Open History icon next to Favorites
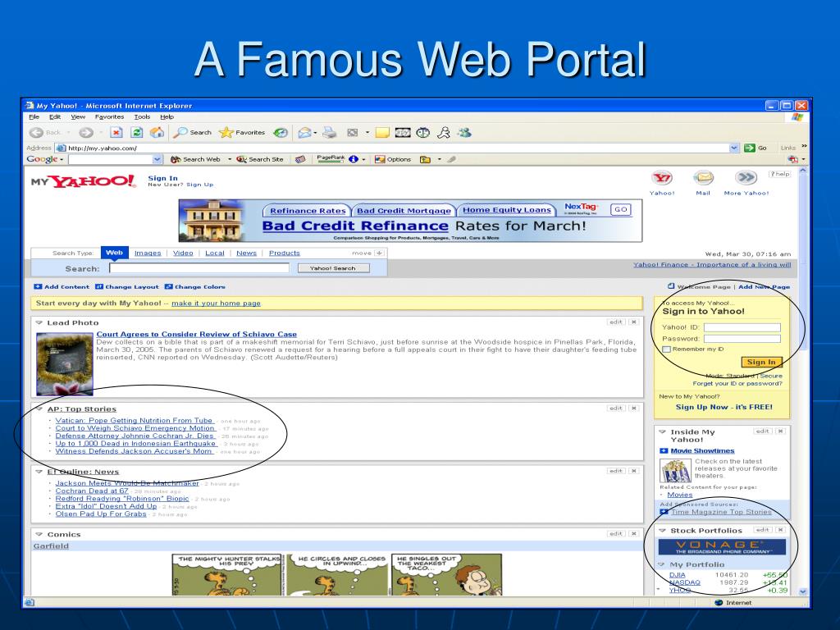This screenshot has width=840, height=630. coord(281,132)
